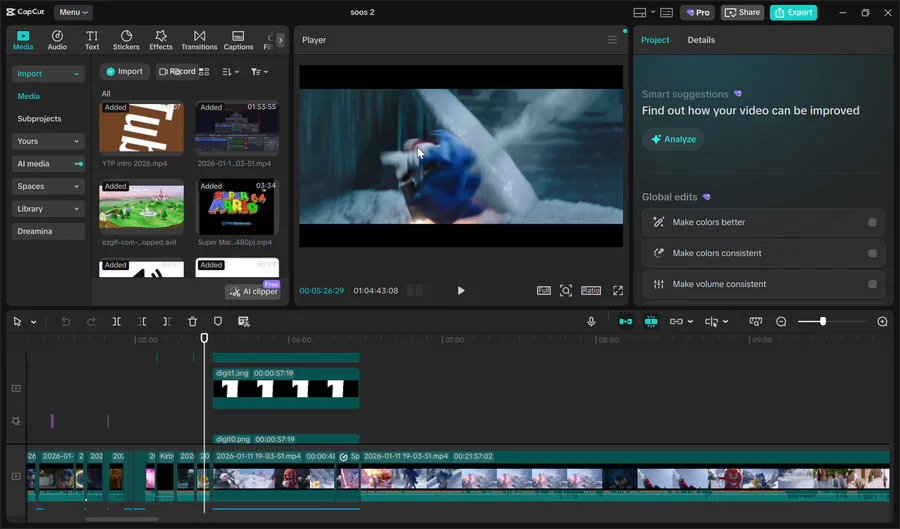Enable Make volume consistent checkbox
The height and width of the screenshot is (529, 900).
click(872, 284)
